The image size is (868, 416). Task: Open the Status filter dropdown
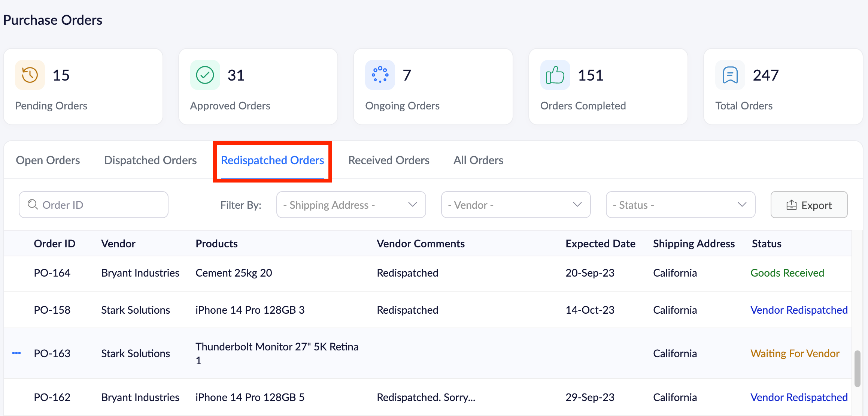(680, 205)
